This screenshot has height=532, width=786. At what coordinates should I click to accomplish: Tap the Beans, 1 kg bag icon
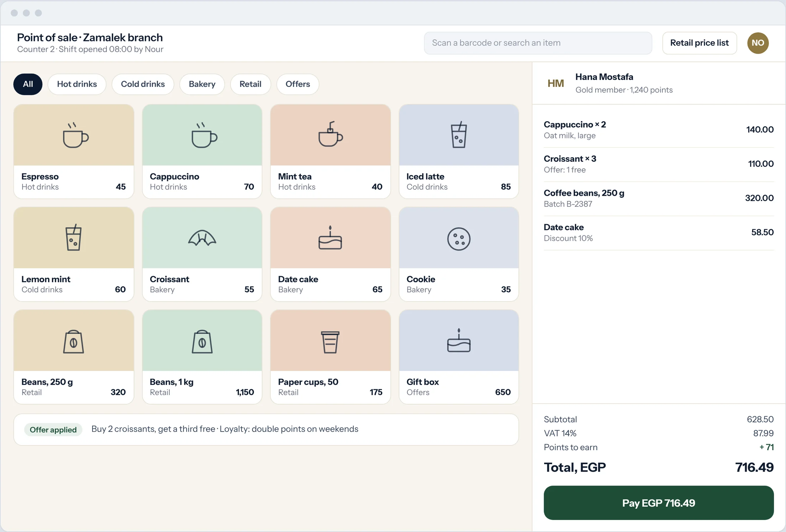[x=202, y=342]
